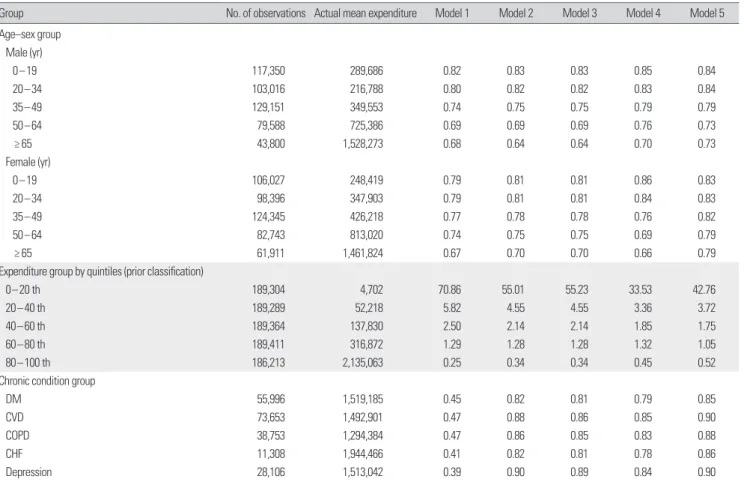Select the Model 3 value 55.23
The image size is (744, 482).
[x=577, y=290]
